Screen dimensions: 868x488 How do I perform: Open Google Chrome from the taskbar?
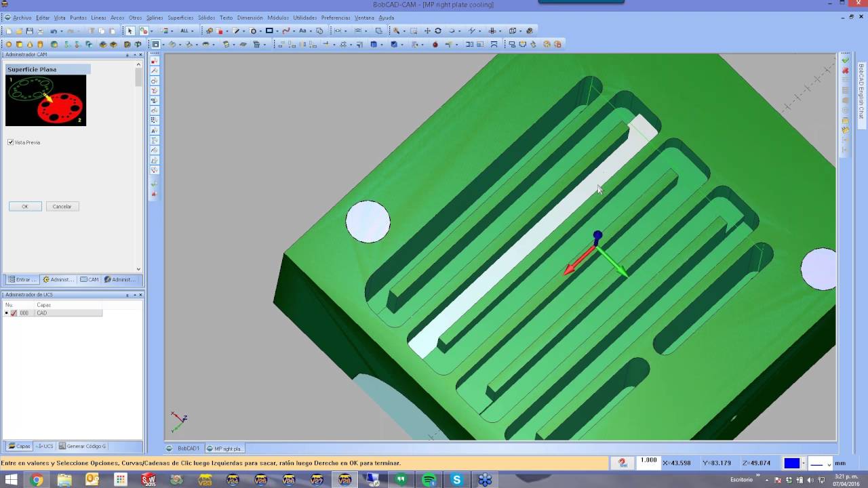click(37, 480)
